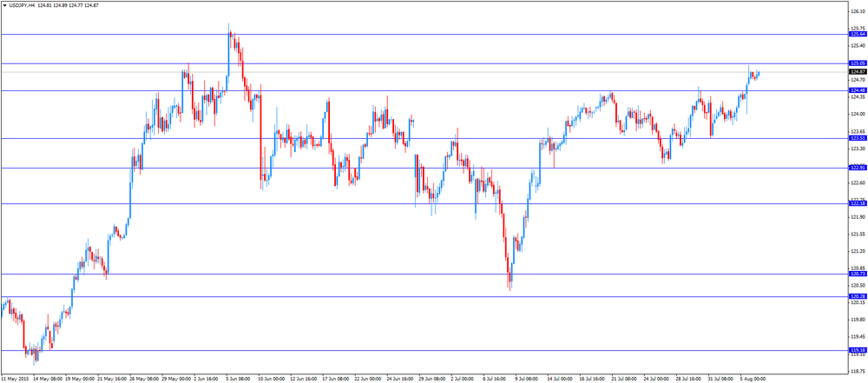Click the 125.05 blue price label
The width and height of the screenshot is (868, 383).
(x=858, y=63)
